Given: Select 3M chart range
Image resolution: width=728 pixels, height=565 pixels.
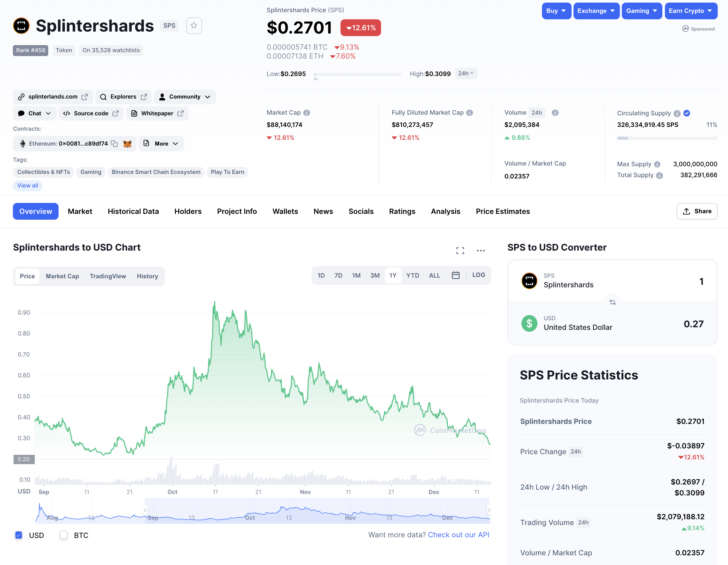Looking at the screenshot, I should 375,275.
